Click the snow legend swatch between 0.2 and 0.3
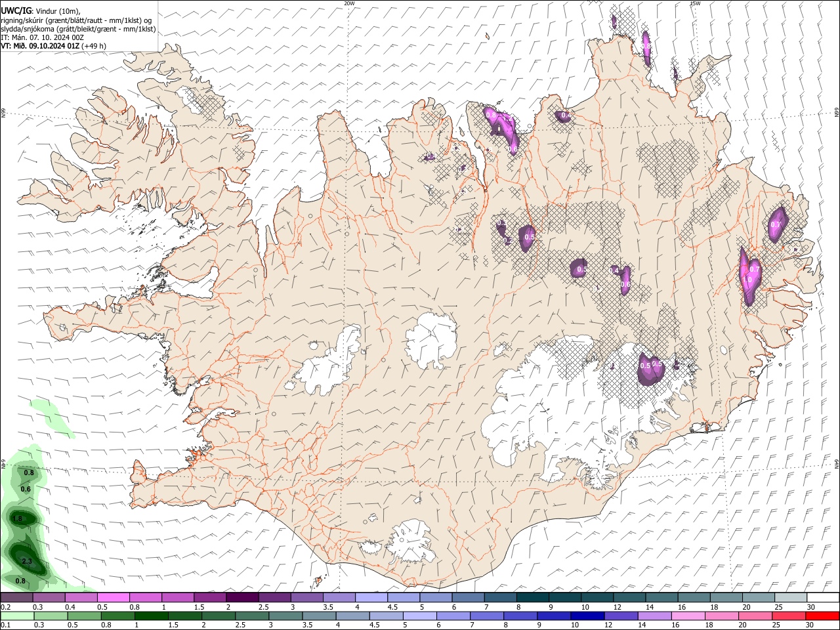This screenshot has height=630, width=840. (17, 597)
